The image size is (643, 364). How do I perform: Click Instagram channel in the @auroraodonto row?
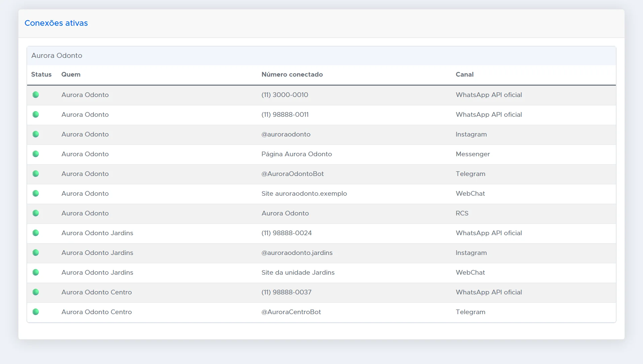pyautogui.click(x=471, y=134)
